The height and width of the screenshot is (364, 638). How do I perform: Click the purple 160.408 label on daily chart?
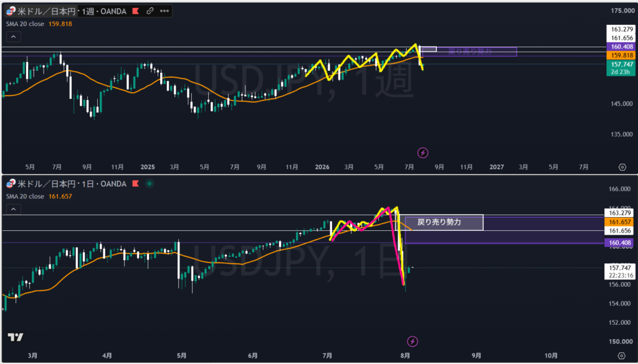(x=620, y=243)
